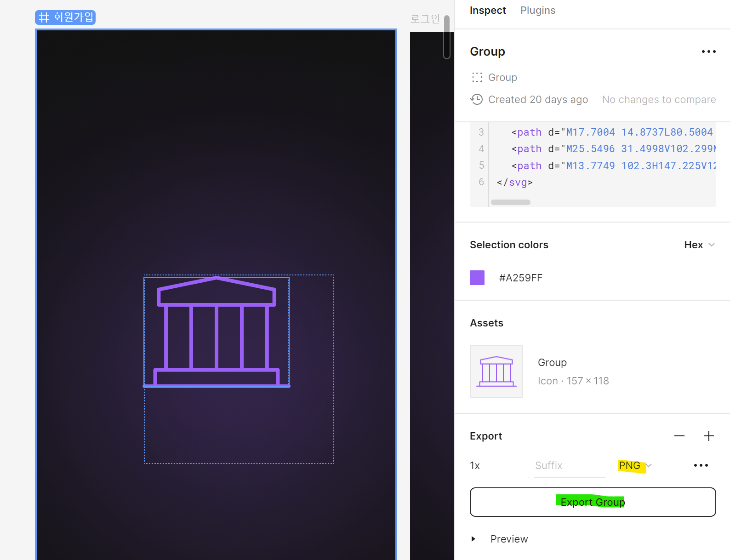Click the 로그인 frame label

(425, 19)
